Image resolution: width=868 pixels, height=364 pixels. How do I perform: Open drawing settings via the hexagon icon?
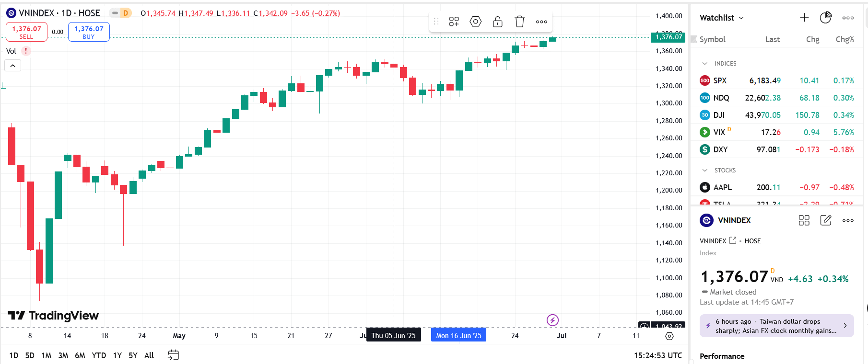click(475, 22)
